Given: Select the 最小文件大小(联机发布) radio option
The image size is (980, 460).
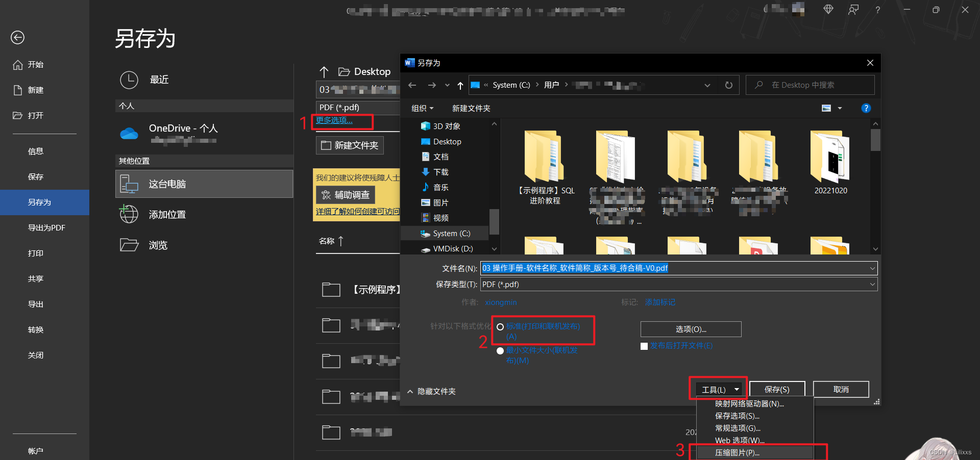Looking at the screenshot, I should click(500, 351).
